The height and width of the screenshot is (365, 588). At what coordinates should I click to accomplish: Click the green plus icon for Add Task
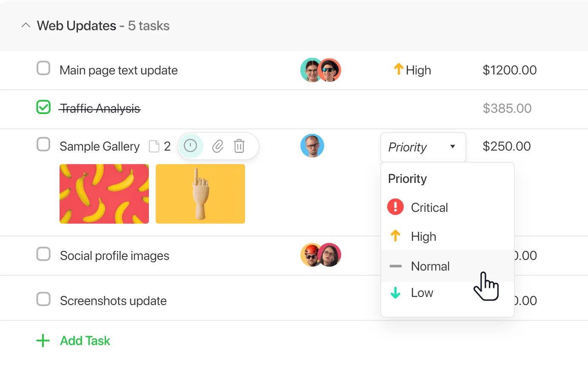coord(43,341)
